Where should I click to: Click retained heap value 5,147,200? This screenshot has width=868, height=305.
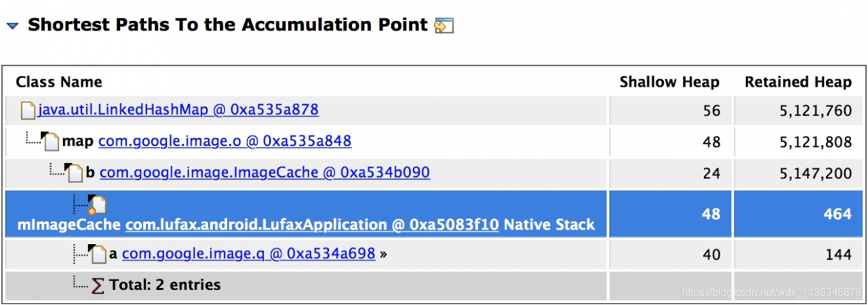(815, 173)
